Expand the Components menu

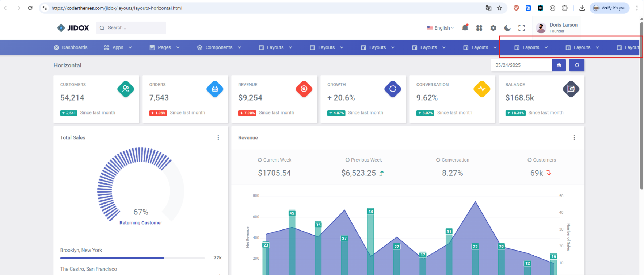coord(219,47)
